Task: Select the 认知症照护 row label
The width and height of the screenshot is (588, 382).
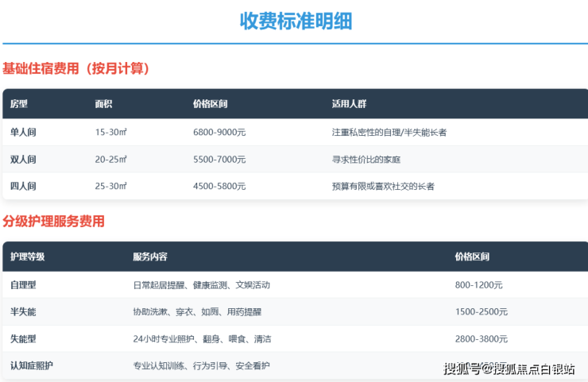Action: (33, 365)
